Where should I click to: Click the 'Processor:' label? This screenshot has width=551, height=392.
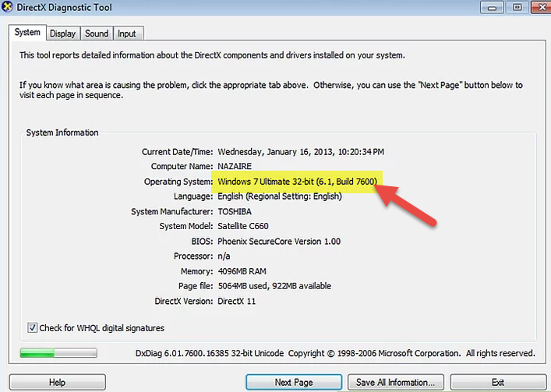[x=193, y=256]
